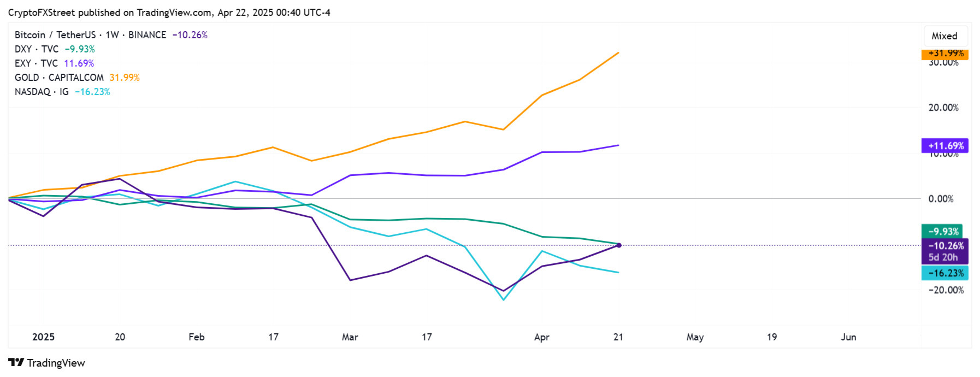Click the Bitcoin line's end-point dot

point(618,245)
